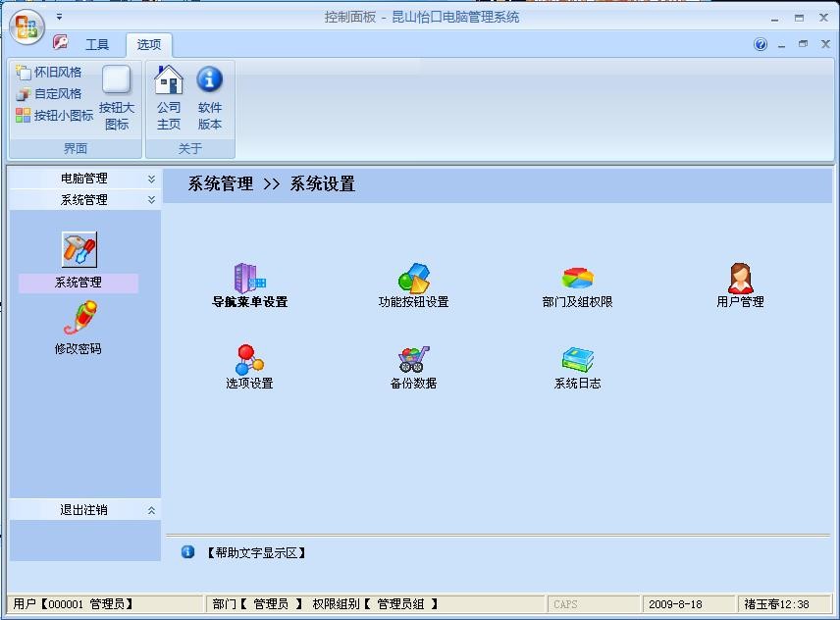Open 修改密码 pen icon in sidebar
The image size is (840, 620).
[79, 318]
